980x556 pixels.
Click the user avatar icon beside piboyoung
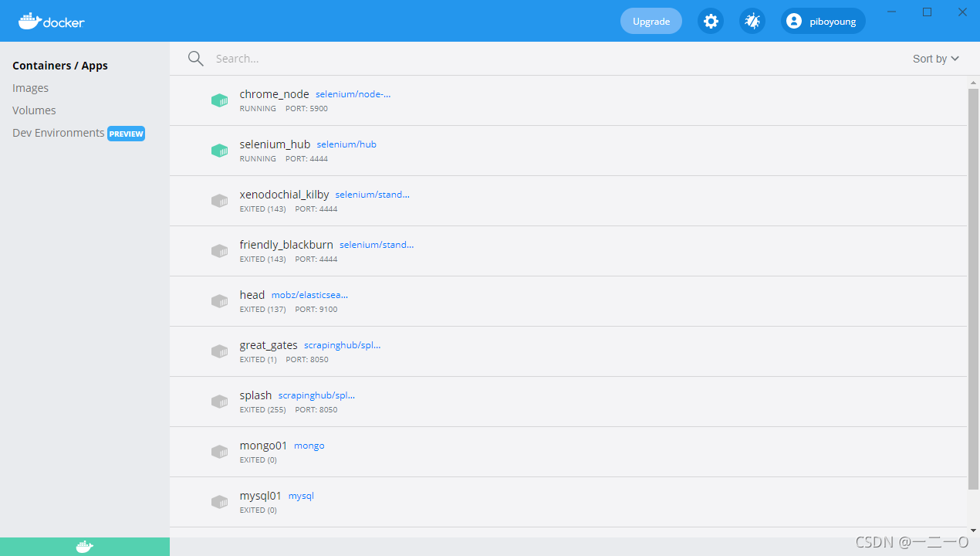[x=794, y=22]
